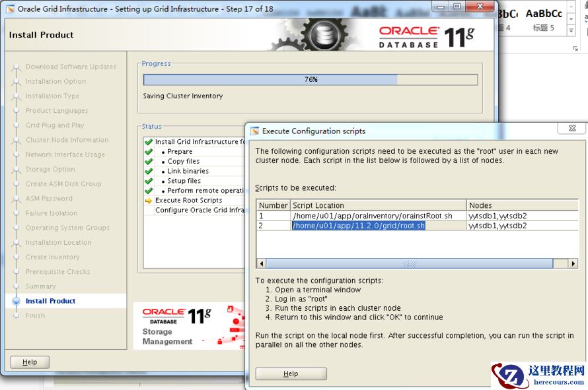Close the Oracle Grid Infrastructure installer window
The height and width of the screenshot is (390, 588).
[x=480, y=7]
